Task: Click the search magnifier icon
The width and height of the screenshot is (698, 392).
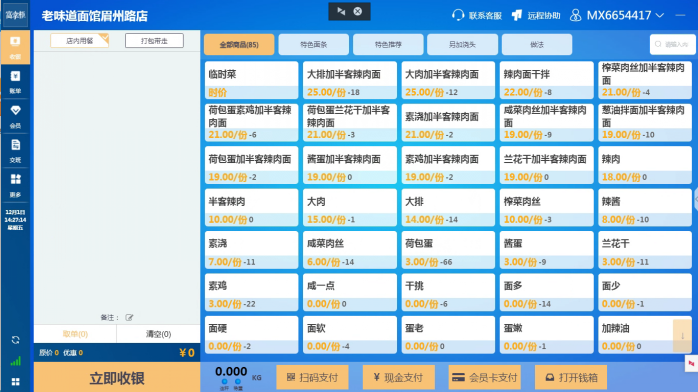Action: point(658,44)
